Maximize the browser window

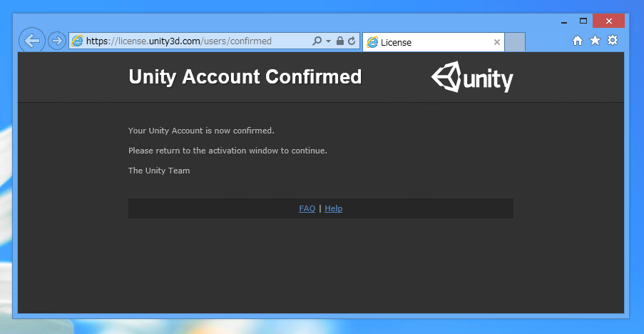pos(583,21)
